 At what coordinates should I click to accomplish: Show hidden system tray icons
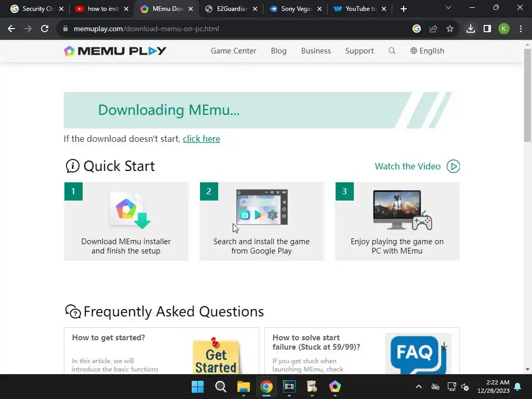(x=419, y=387)
